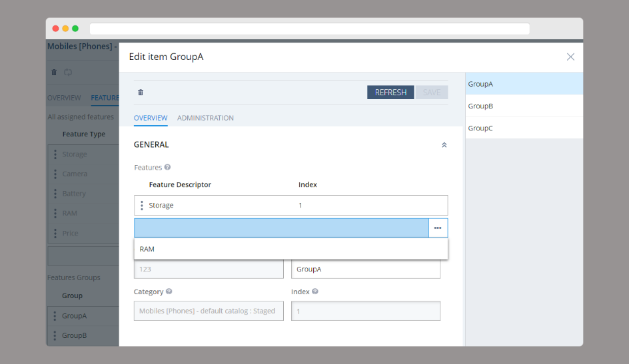Collapse the GENERAL section chevron
629x364 pixels.
point(444,145)
